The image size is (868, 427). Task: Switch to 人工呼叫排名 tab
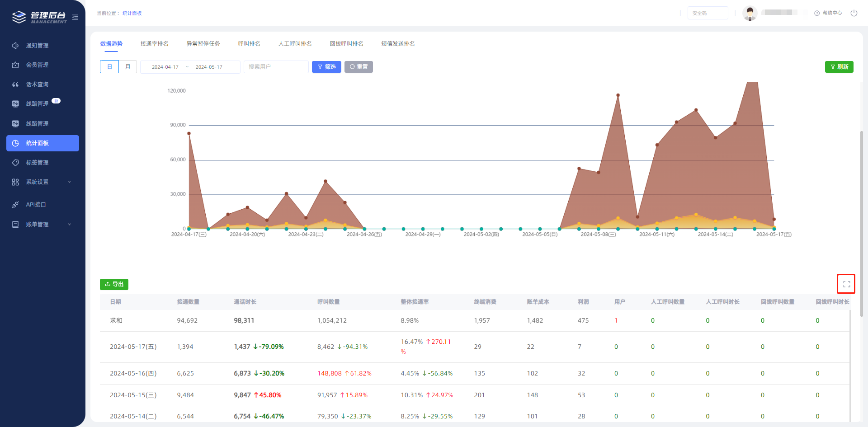click(295, 44)
